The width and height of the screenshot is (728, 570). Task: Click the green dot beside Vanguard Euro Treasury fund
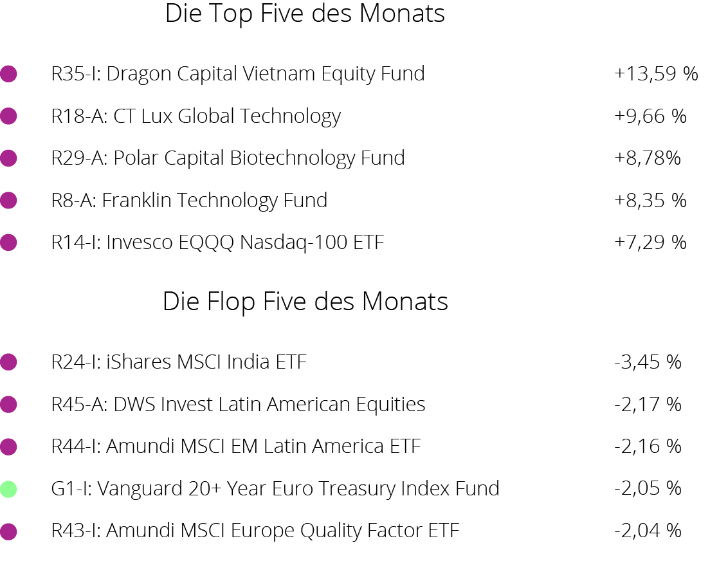pos(8,489)
